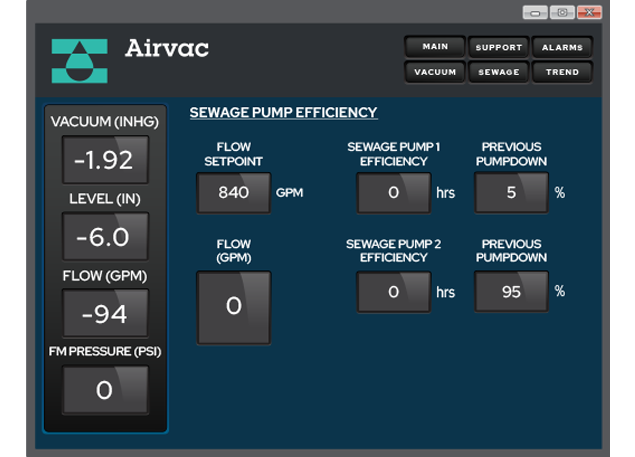Image resolution: width=635 pixels, height=457 pixels.
Task: Click the sidebar Flow (GPM) reading -94
Action: (105, 314)
